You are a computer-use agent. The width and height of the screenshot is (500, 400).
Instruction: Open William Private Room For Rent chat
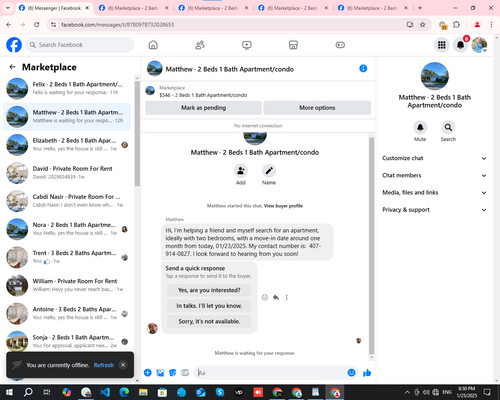(67, 285)
